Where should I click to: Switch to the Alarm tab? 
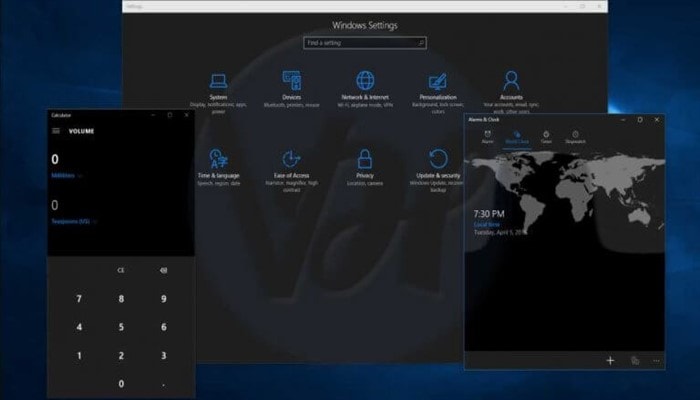pyautogui.click(x=488, y=137)
